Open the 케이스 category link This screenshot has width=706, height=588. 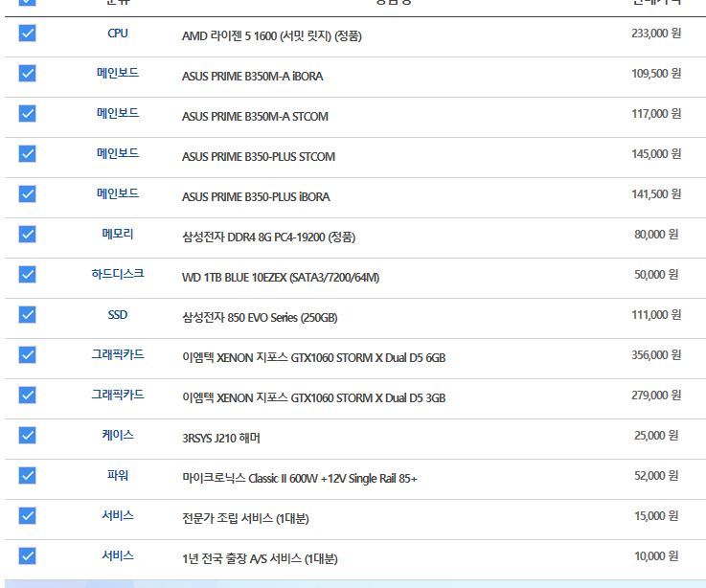(x=118, y=435)
